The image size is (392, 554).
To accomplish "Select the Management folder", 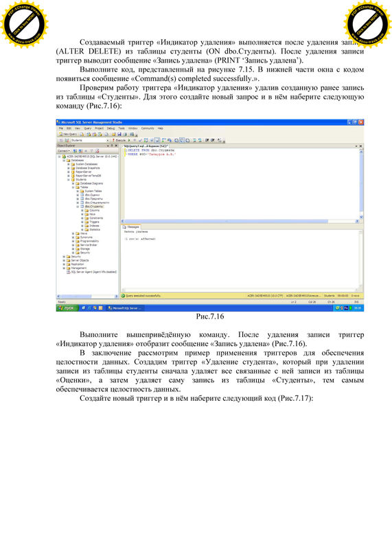I will [78, 268].
